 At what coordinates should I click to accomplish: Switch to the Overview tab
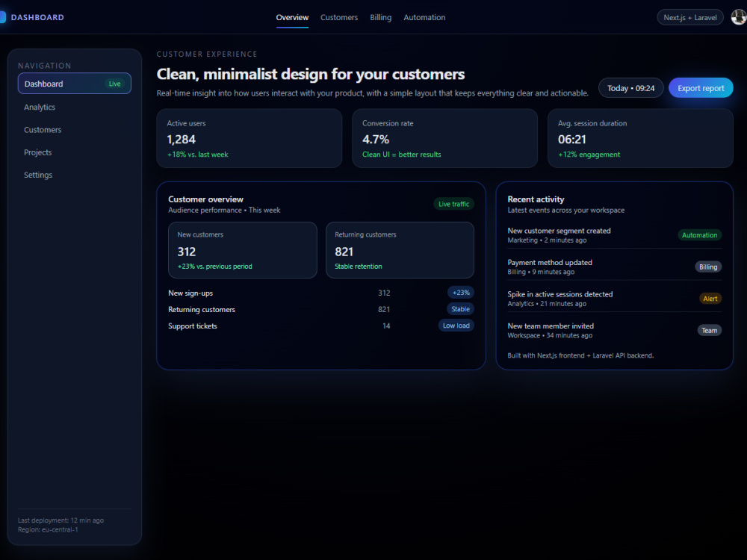coord(292,18)
